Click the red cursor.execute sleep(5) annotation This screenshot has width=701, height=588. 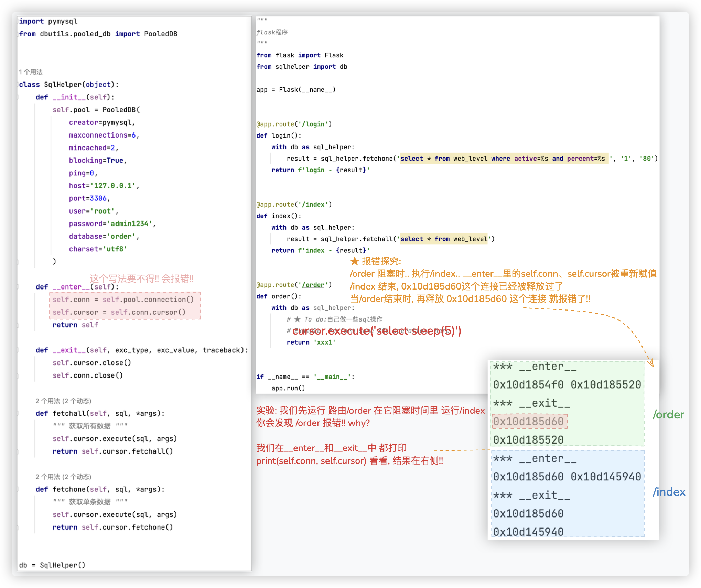[x=377, y=331]
